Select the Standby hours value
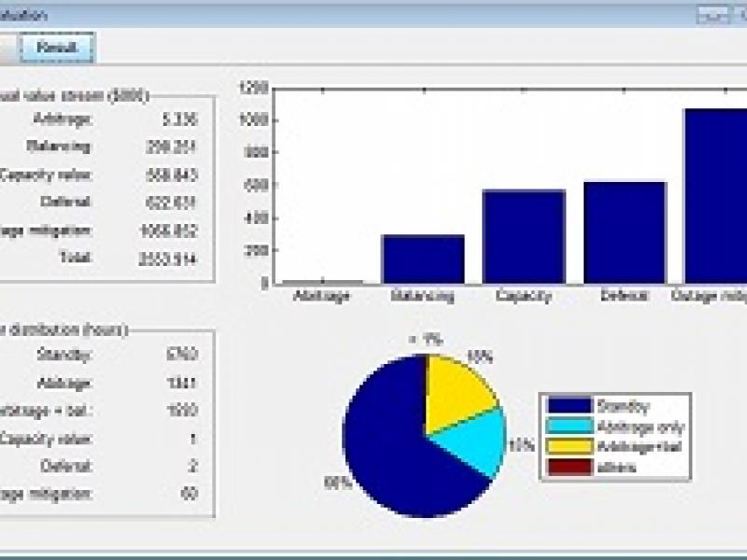This screenshot has width=747, height=560. (181, 355)
